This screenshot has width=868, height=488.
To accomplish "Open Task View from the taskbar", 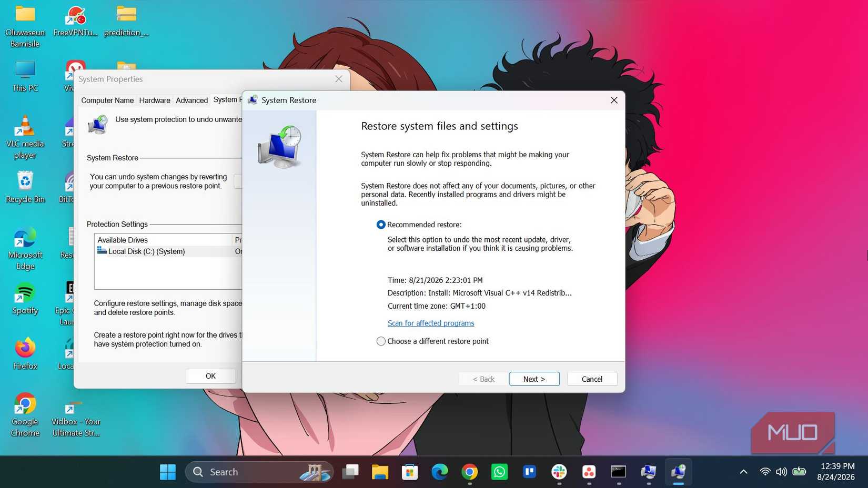I will pyautogui.click(x=350, y=472).
